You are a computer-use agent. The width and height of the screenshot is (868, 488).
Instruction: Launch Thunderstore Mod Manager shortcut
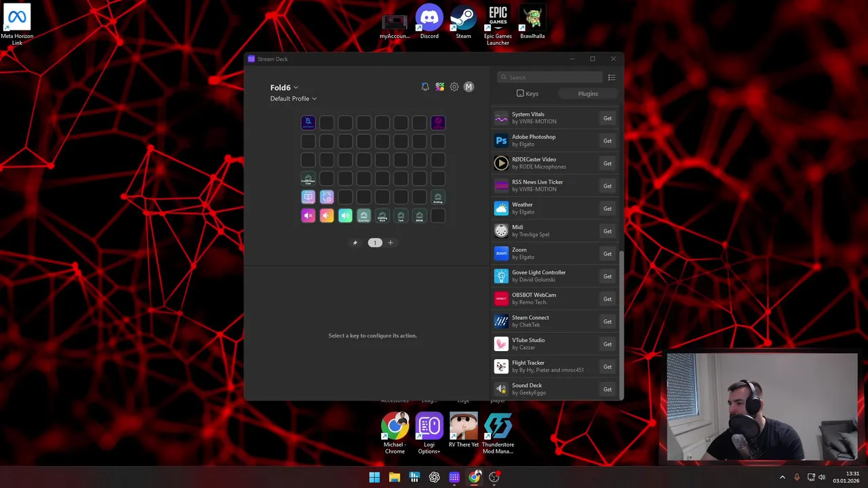(498, 434)
